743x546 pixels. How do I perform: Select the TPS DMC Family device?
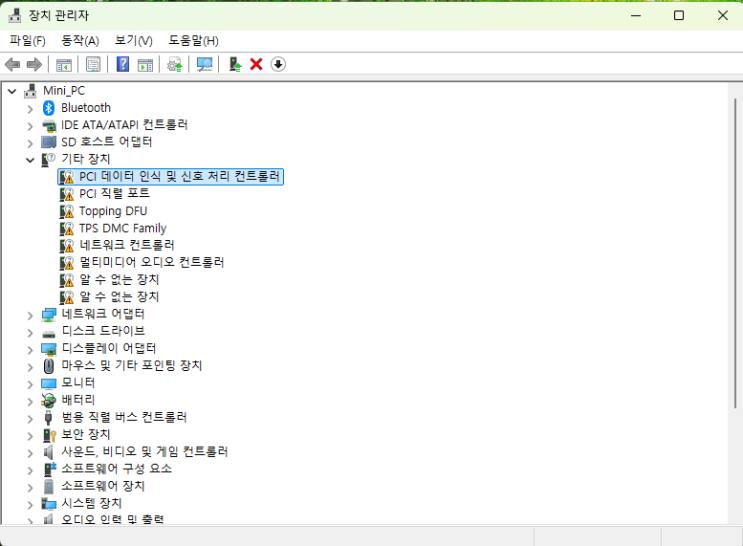pos(123,228)
